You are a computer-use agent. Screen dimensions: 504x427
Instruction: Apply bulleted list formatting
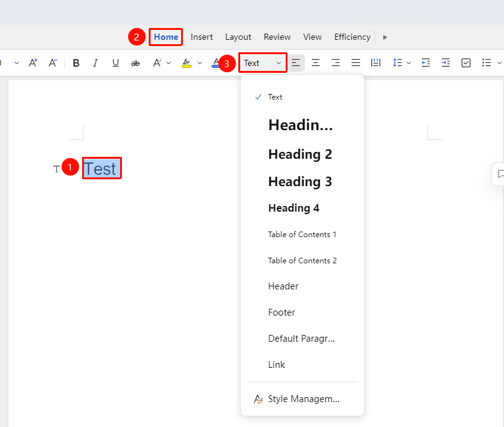click(487, 63)
